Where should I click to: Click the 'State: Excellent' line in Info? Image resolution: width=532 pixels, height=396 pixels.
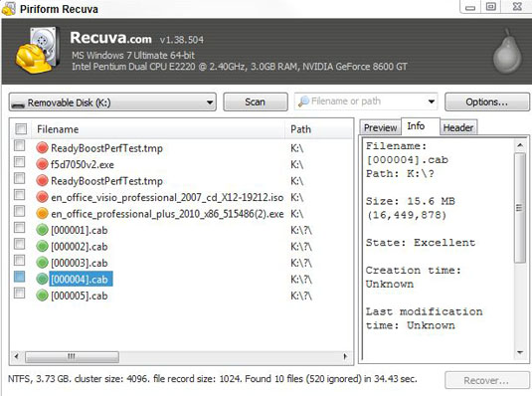pos(421,243)
